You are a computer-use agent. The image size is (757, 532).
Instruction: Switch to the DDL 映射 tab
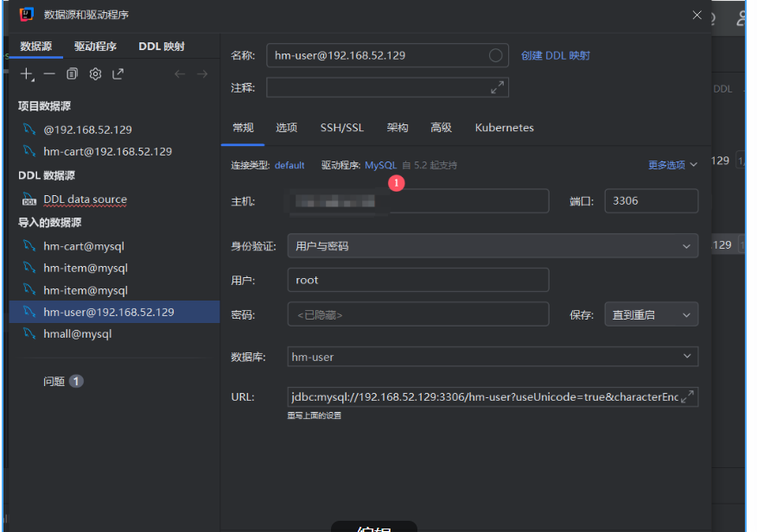pos(162,47)
